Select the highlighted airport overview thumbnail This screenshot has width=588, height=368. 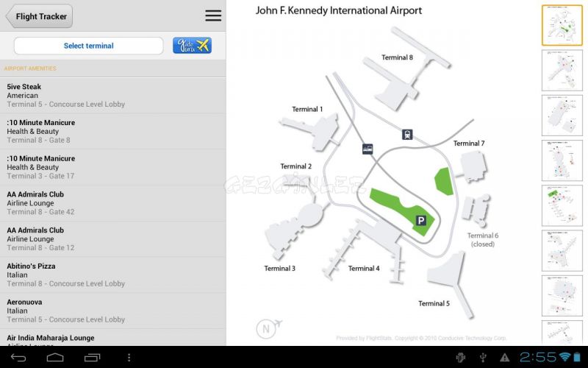[562, 25]
